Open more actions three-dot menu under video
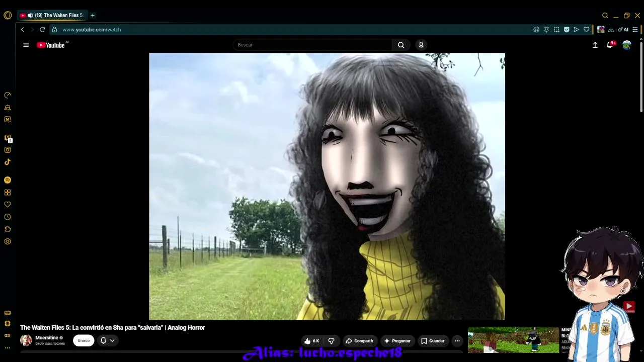Viewport: 644px width, 362px height. 457,341
